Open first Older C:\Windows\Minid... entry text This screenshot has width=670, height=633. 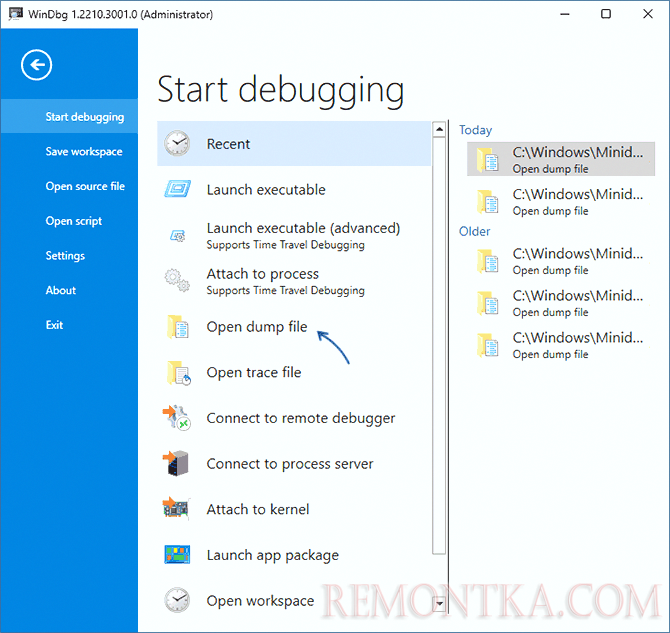coord(578,254)
